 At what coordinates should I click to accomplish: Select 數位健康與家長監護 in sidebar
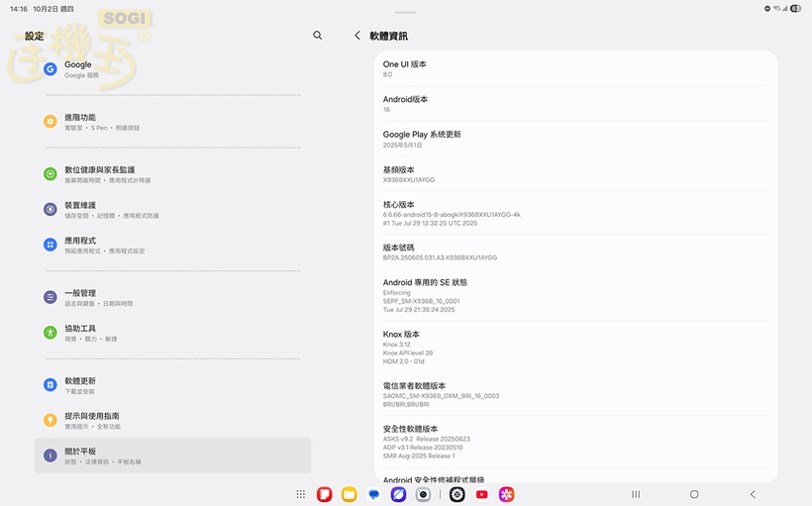[x=172, y=174]
